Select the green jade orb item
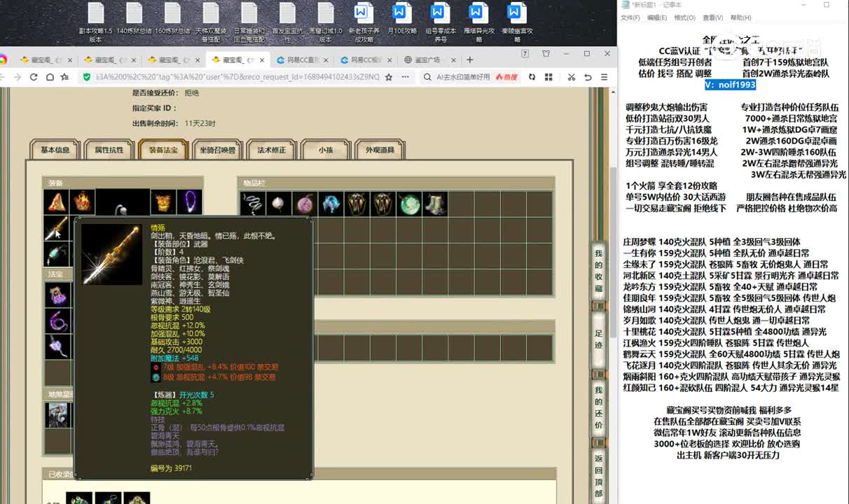The image size is (849, 504). point(409,204)
